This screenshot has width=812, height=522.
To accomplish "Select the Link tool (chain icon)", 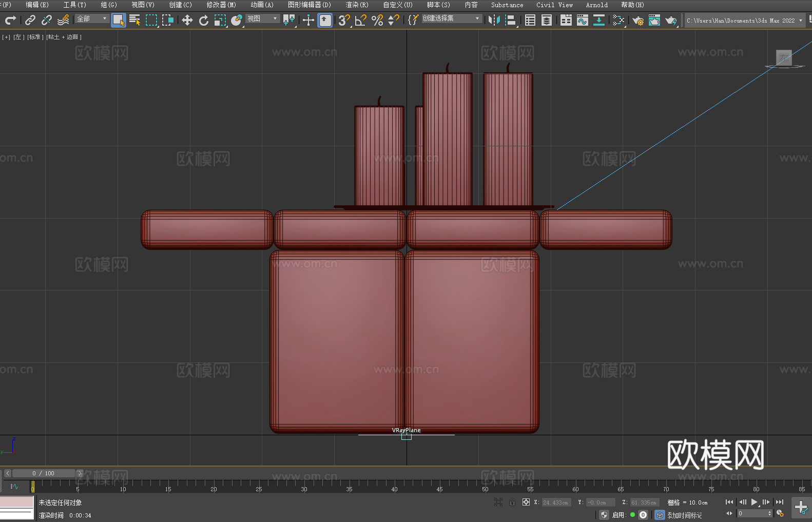I will (x=30, y=20).
